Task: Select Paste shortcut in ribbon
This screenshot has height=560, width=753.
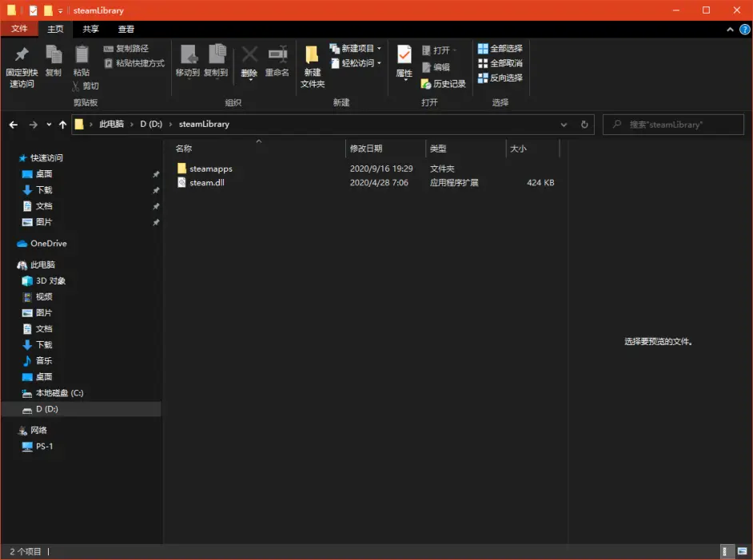Action: click(x=134, y=63)
